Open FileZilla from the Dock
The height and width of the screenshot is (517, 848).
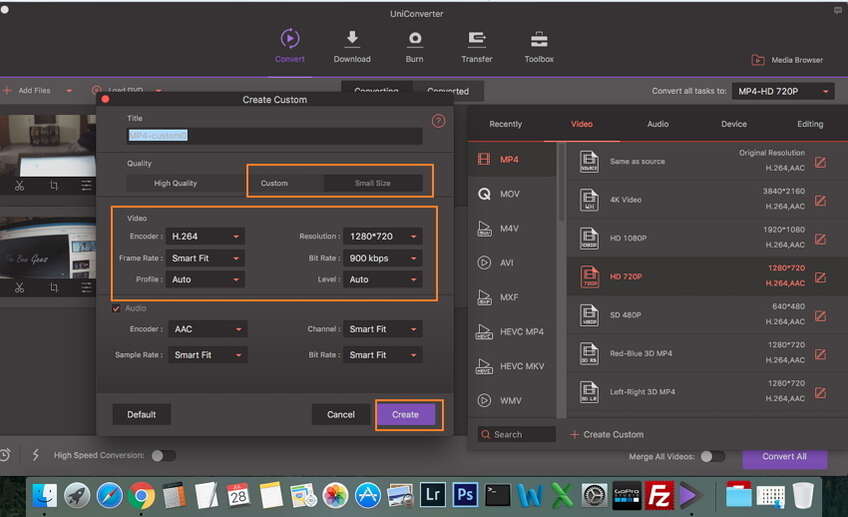point(659,495)
